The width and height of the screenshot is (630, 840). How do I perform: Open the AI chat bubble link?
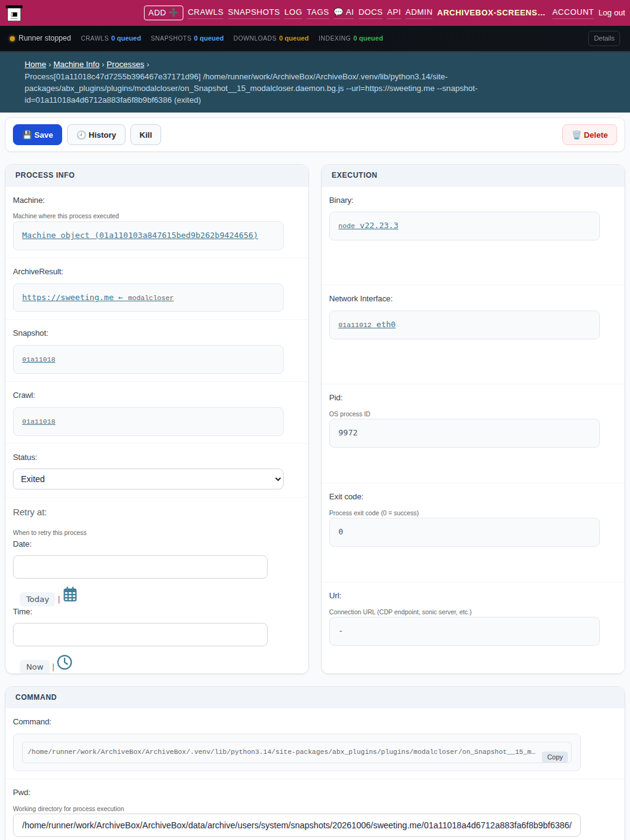click(344, 12)
